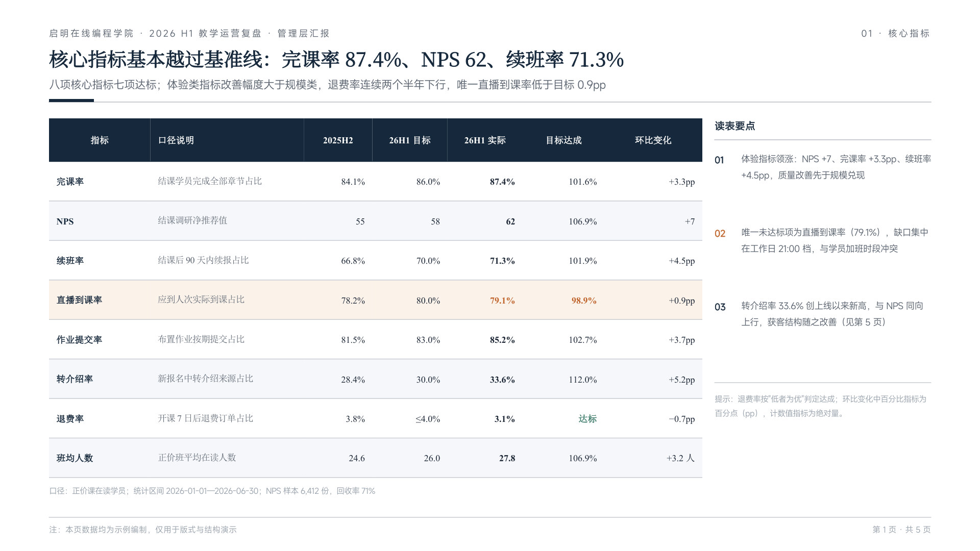The width and height of the screenshot is (980, 551).
Task: Select the 直播到课率 row label
Action: (x=79, y=300)
